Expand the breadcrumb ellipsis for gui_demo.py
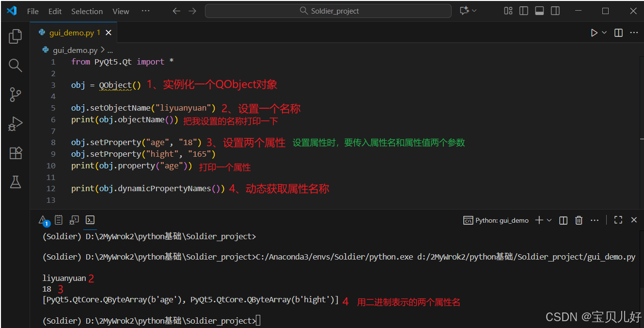Image resolution: width=644 pixels, height=328 pixels. click(x=110, y=49)
